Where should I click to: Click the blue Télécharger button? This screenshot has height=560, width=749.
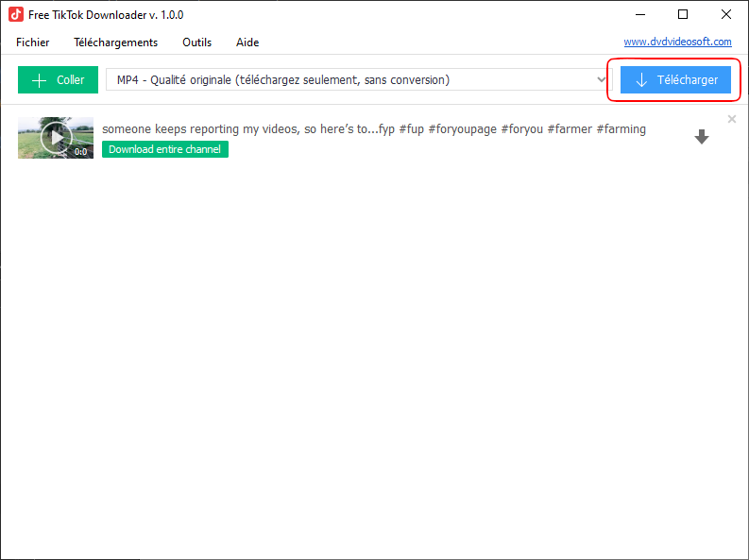coord(675,80)
